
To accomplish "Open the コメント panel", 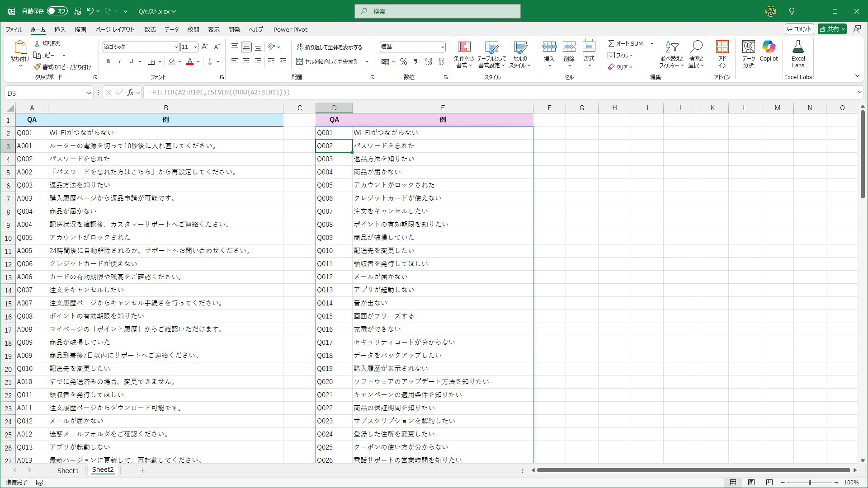I will (x=798, y=28).
